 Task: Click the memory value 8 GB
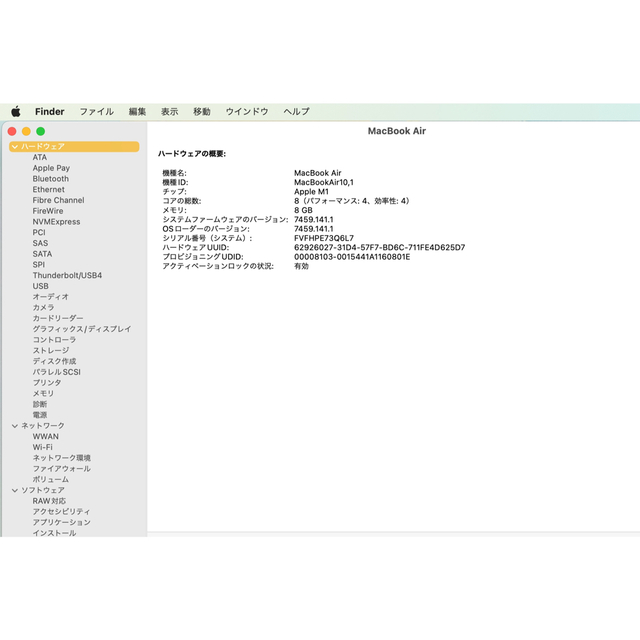point(303,210)
